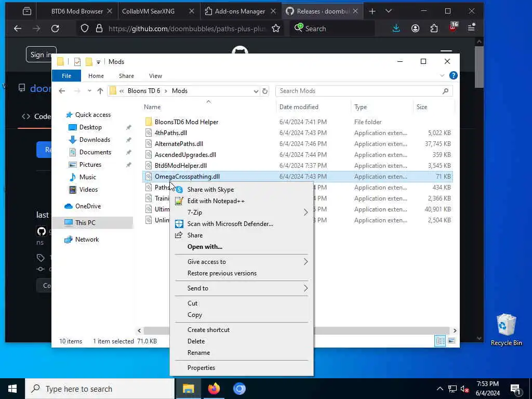Sort by Type column header
Image resolution: width=532 pixels, height=399 pixels.
pos(361,107)
